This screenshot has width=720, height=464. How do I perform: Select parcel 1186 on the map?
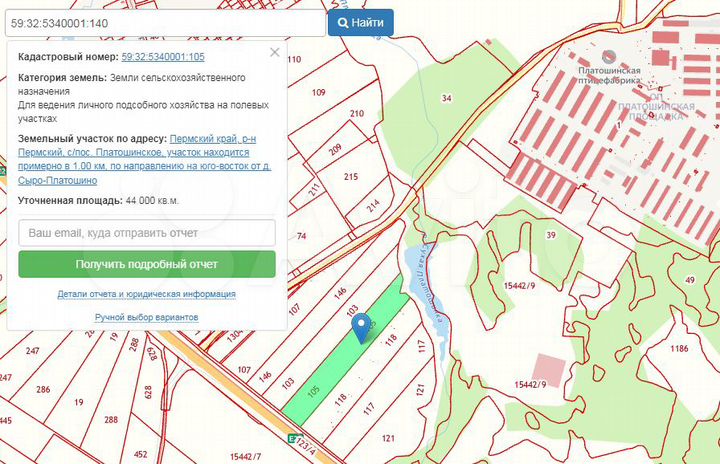[x=680, y=348]
